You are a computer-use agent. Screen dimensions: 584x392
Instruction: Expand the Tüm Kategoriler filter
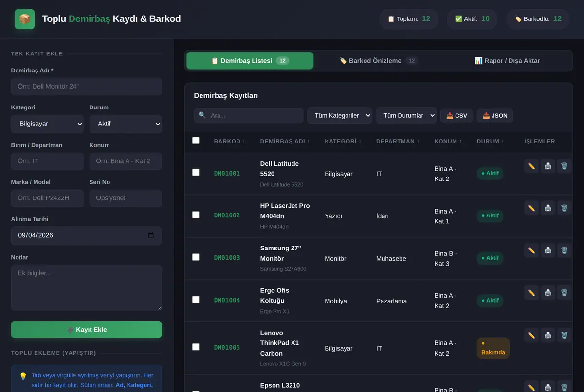pyautogui.click(x=340, y=116)
